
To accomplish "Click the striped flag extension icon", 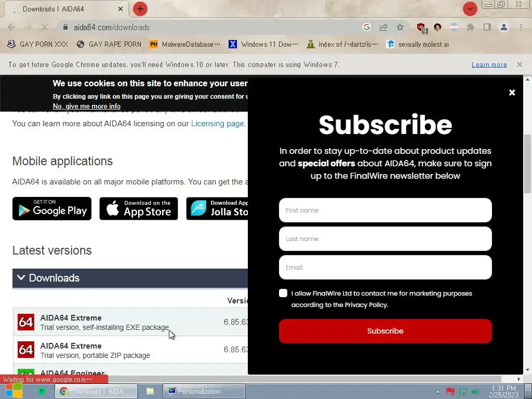I will point(454,27).
